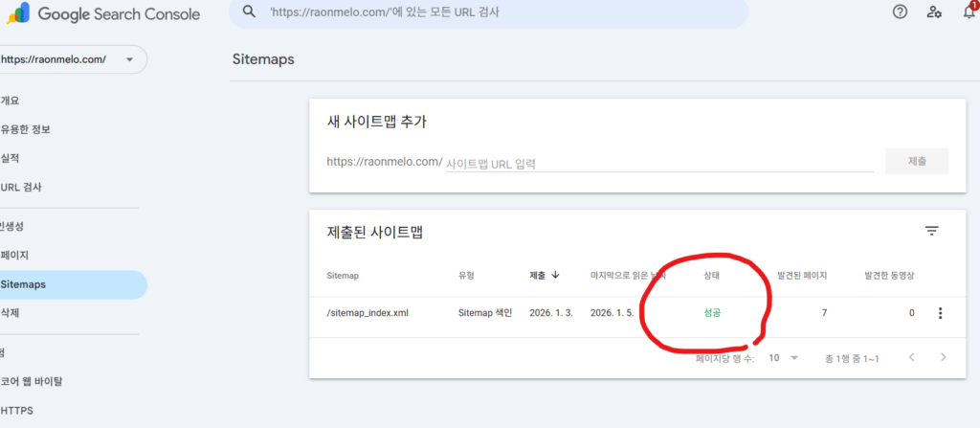Go to next page of sitemap results
Image resolution: width=980 pixels, height=428 pixels.
(944, 357)
